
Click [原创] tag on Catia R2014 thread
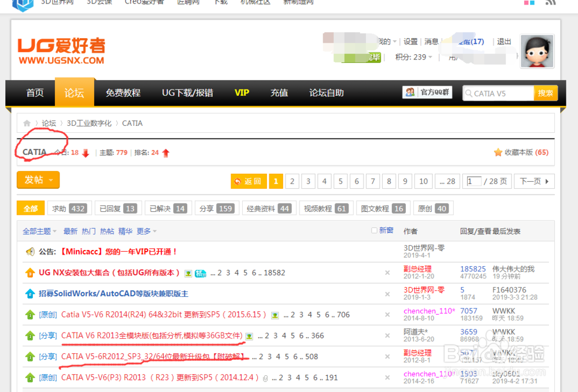pyautogui.click(x=49, y=315)
